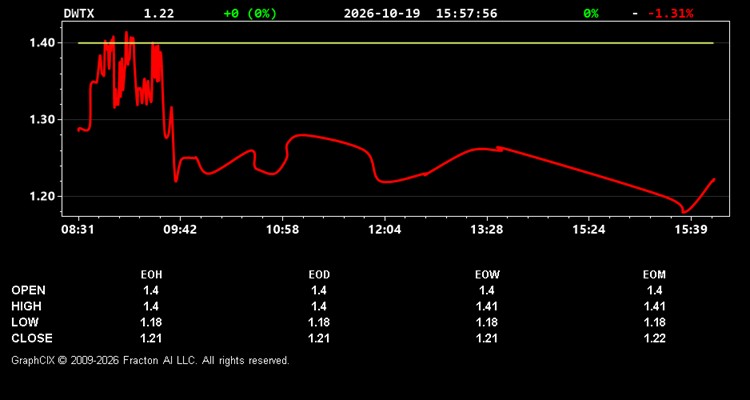
Task: Click the CLOSE row label
Action: [32, 338]
